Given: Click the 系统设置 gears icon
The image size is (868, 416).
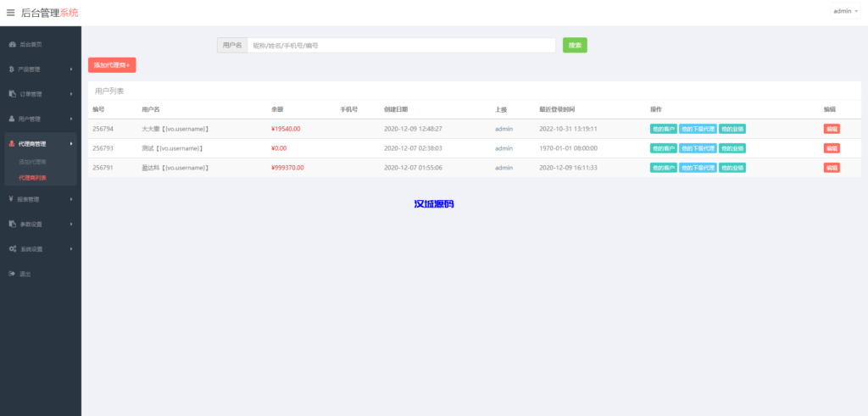Looking at the screenshot, I should (12, 249).
